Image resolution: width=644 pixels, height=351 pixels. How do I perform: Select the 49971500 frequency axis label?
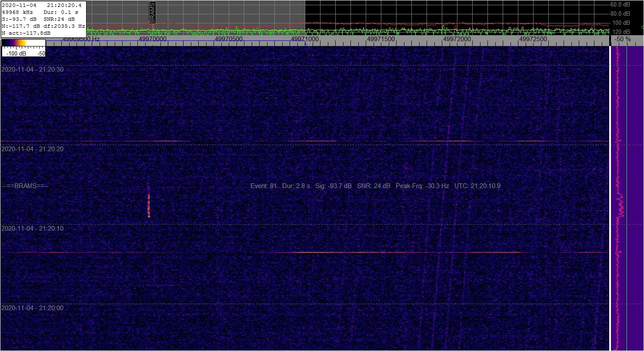coord(381,39)
